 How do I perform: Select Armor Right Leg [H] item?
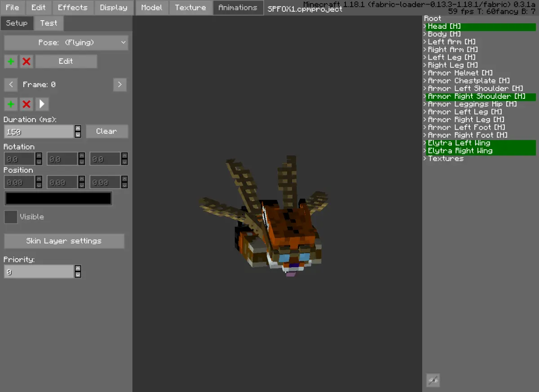click(466, 119)
